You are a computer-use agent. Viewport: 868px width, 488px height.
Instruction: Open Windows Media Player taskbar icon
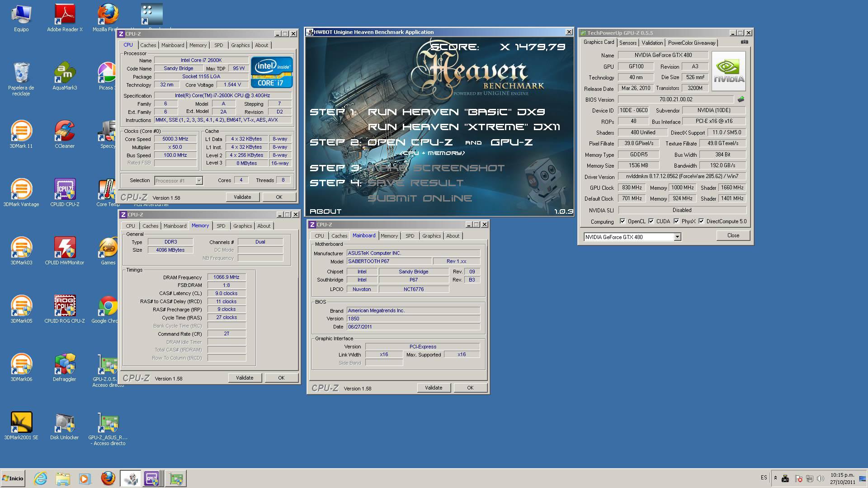[x=85, y=479]
